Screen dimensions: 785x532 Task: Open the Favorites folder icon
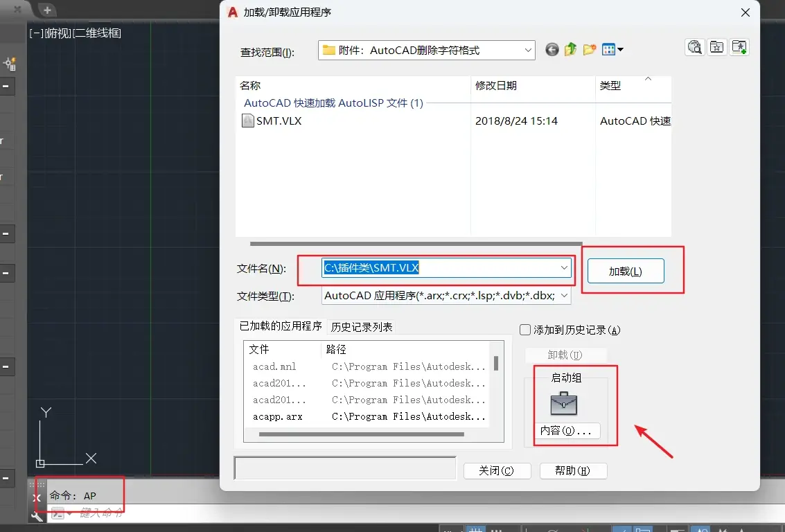[717, 48]
